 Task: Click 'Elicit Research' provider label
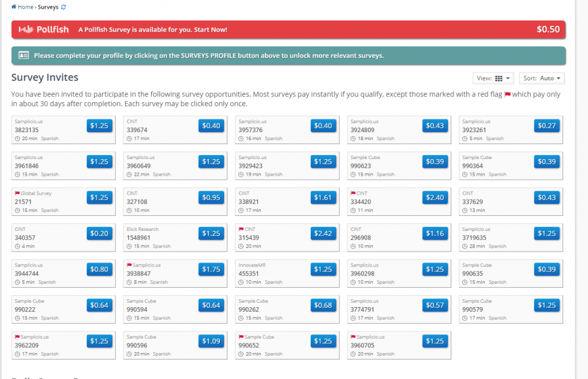point(142,229)
